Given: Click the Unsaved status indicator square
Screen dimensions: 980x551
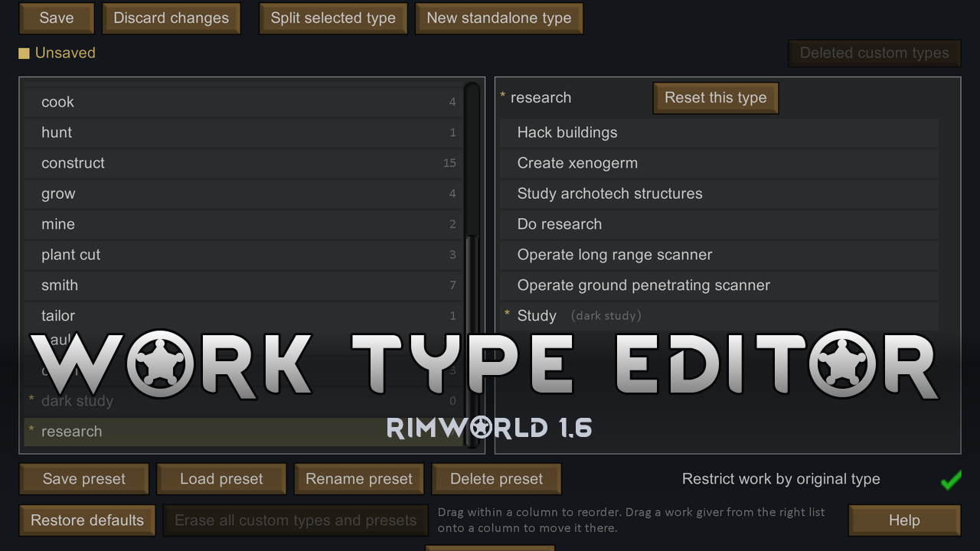Looking at the screenshot, I should click(24, 54).
